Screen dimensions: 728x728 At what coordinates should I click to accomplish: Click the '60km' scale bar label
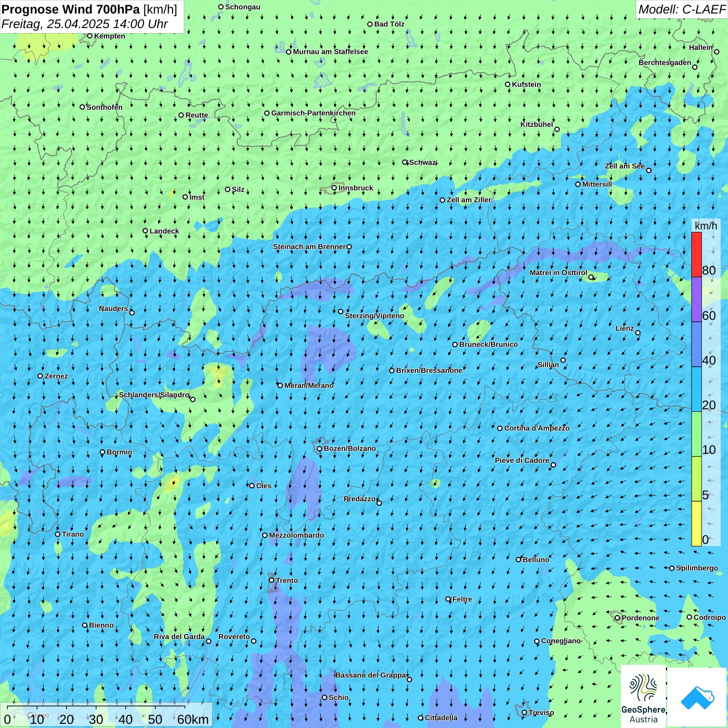point(193,719)
